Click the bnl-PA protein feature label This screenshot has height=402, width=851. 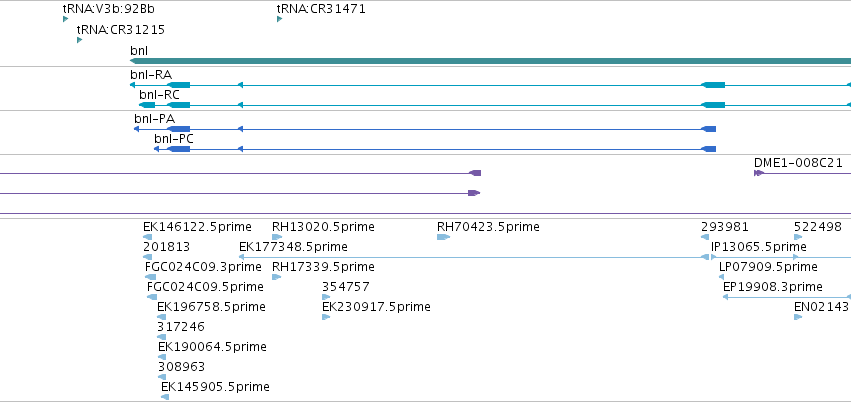click(x=155, y=119)
